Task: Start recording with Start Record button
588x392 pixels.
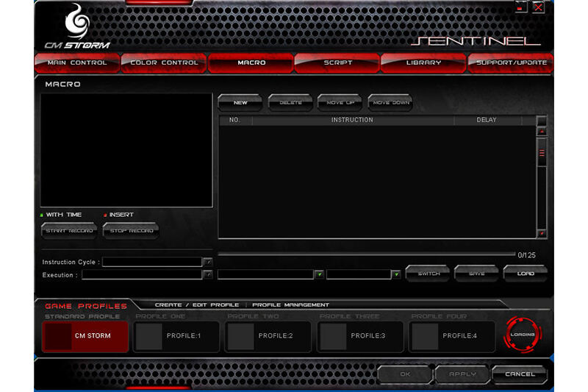Action: coord(69,231)
